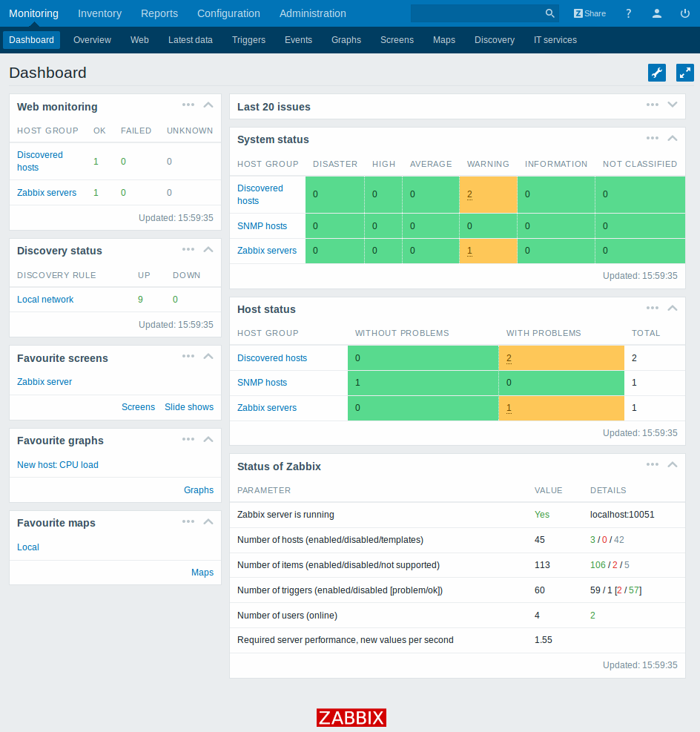Image resolution: width=700 pixels, height=732 pixels.
Task: Click the sign out power icon
Action: 684,13
